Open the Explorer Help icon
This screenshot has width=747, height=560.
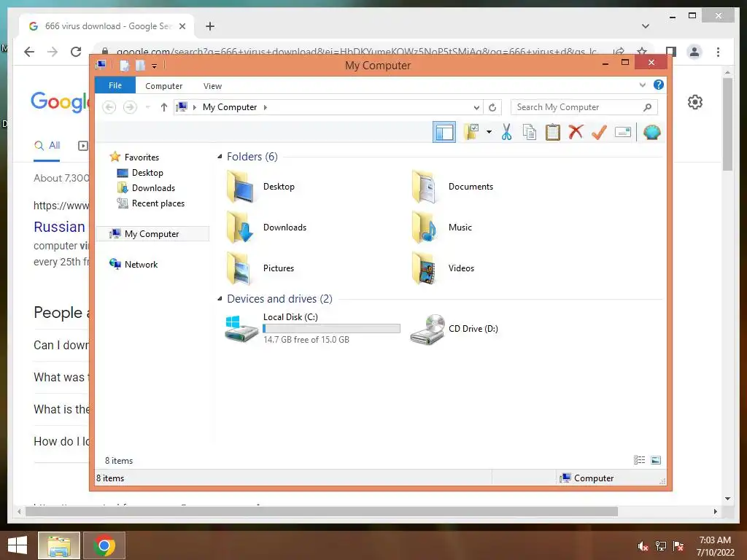coord(659,85)
